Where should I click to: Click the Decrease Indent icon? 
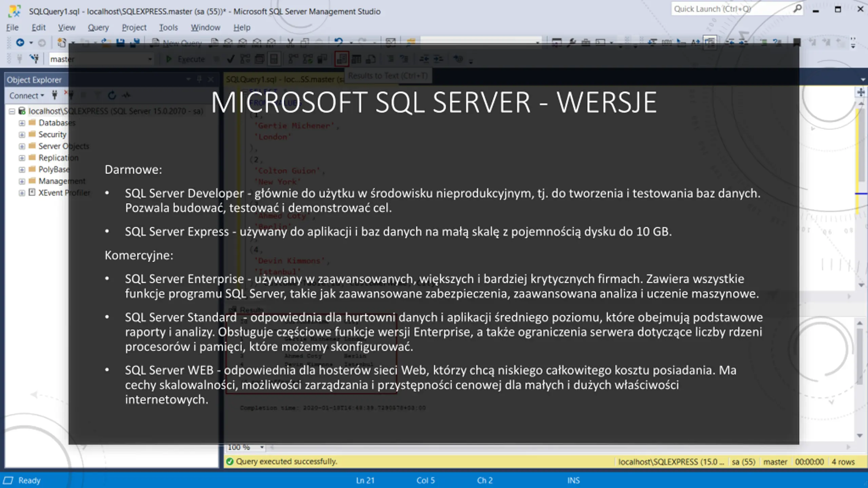(x=424, y=59)
